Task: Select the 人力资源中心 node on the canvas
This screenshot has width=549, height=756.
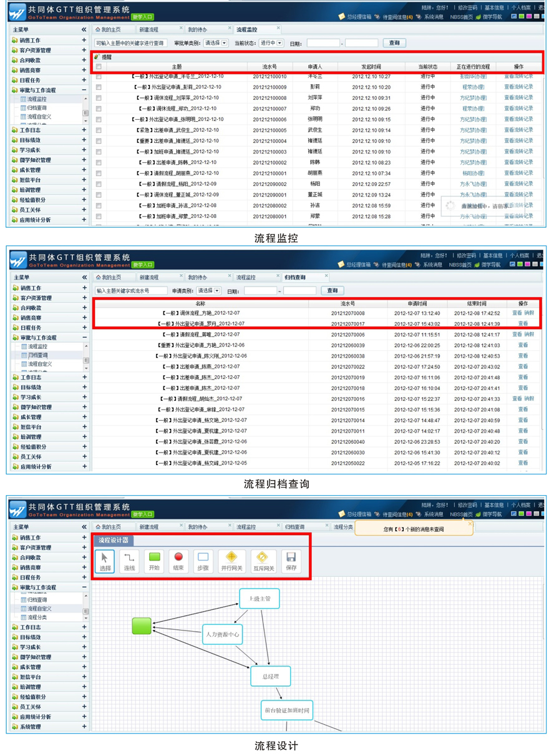Action: (222, 634)
